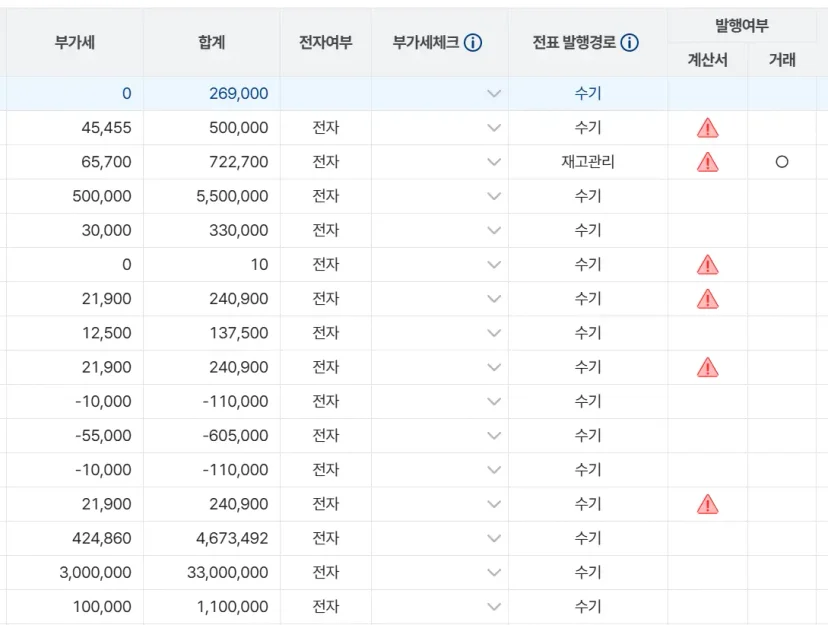Open the 부가세체크 dropdown in the 137,500 row

coord(494,333)
